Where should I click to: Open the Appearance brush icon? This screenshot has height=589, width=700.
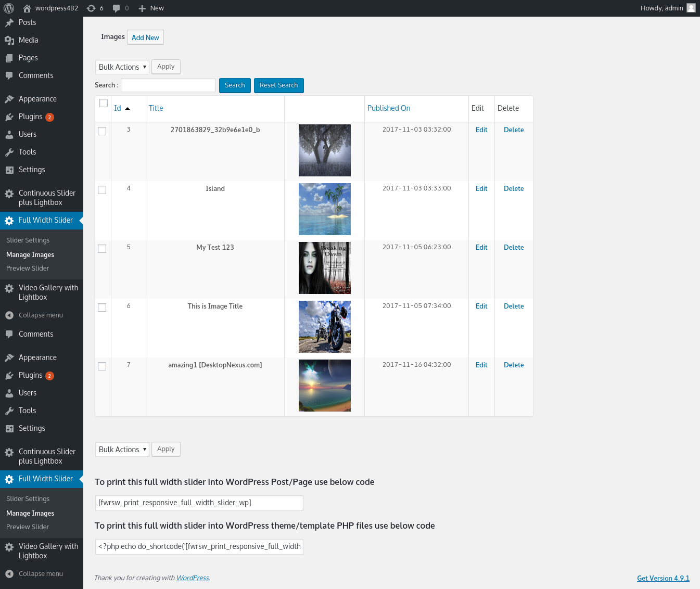click(8, 99)
